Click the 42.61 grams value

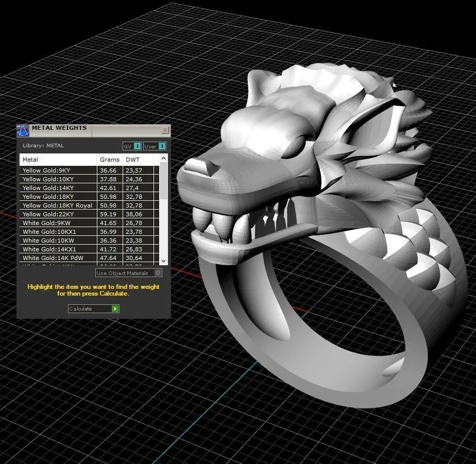click(x=108, y=188)
